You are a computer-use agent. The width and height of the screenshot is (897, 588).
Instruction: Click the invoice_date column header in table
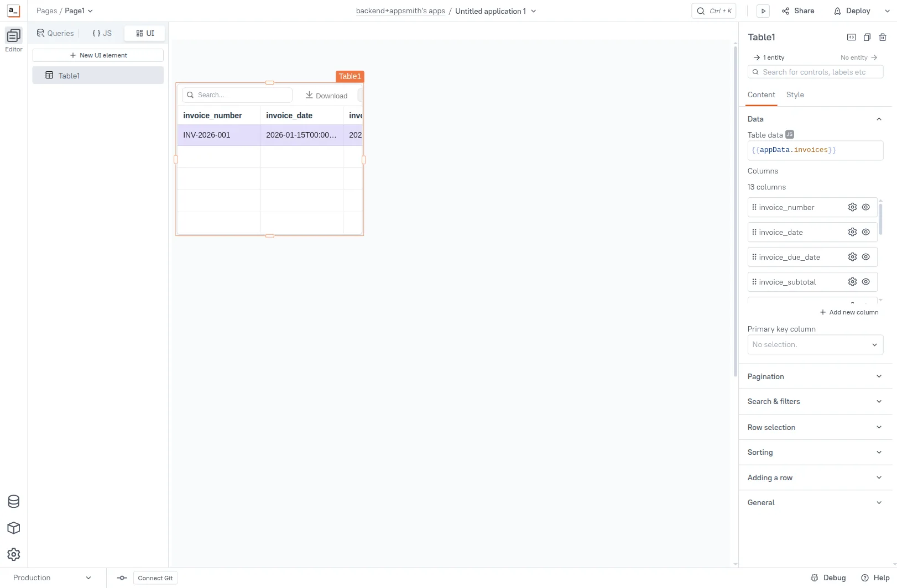(x=301, y=116)
